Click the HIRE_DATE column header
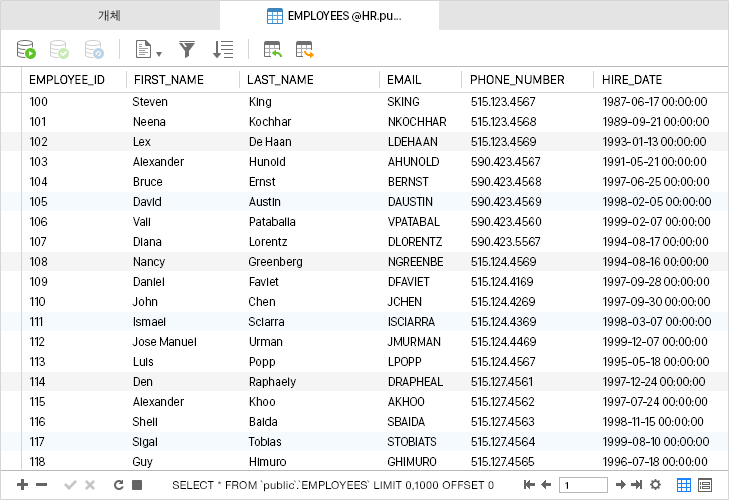The width and height of the screenshot is (729, 500). coord(631,80)
